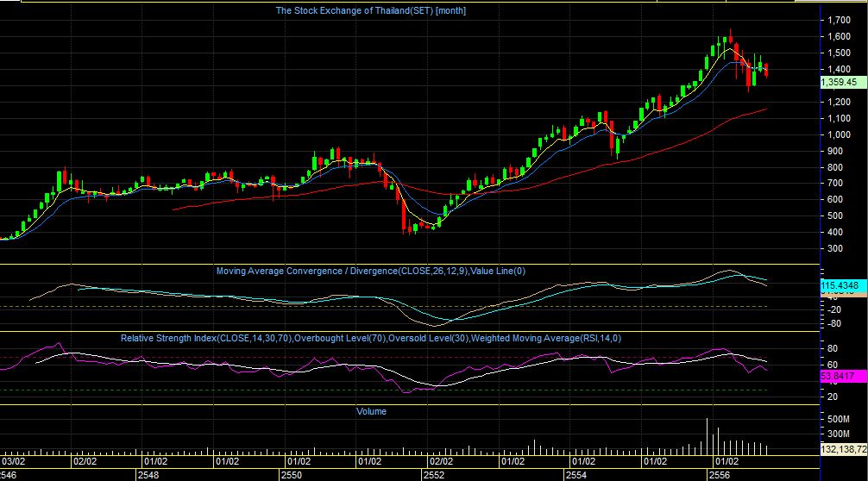Click the 03/02 date label on time axis
Image resolution: width=868 pixels, height=481 pixels.
click(13, 461)
